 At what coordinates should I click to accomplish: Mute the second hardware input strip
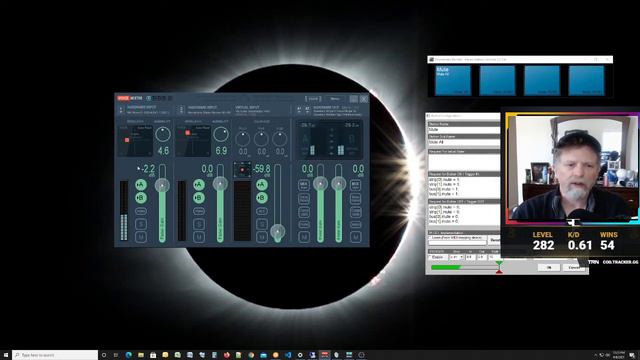(199, 237)
